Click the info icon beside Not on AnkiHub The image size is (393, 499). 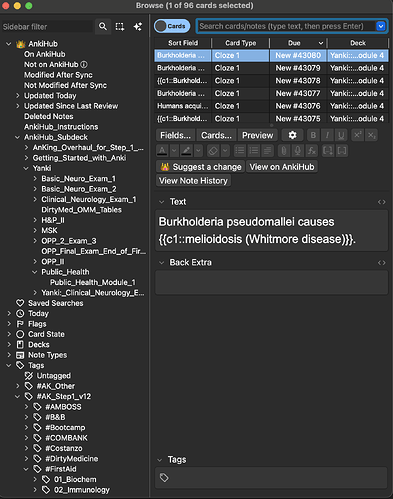tap(84, 64)
